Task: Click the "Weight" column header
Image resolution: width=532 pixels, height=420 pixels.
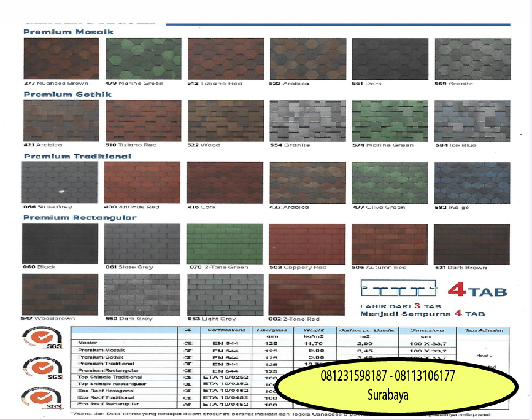Action: click(x=314, y=330)
